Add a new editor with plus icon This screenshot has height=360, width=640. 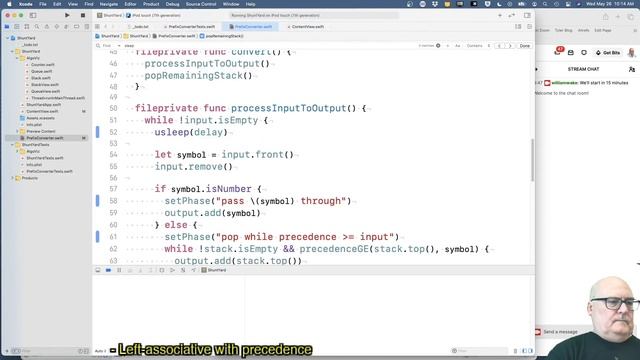pyautogui.click(x=500, y=16)
